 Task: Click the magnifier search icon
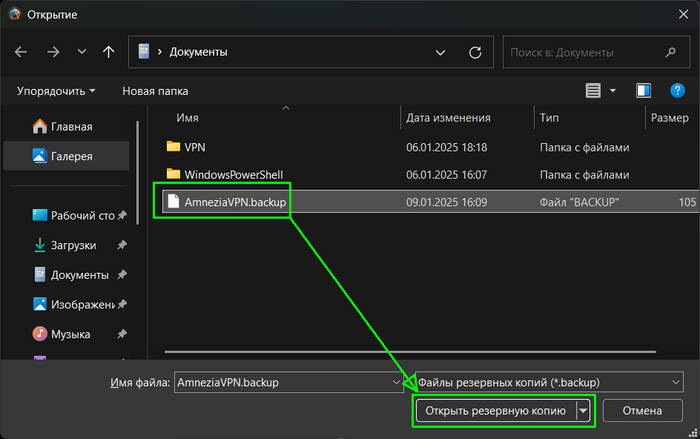(x=671, y=52)
